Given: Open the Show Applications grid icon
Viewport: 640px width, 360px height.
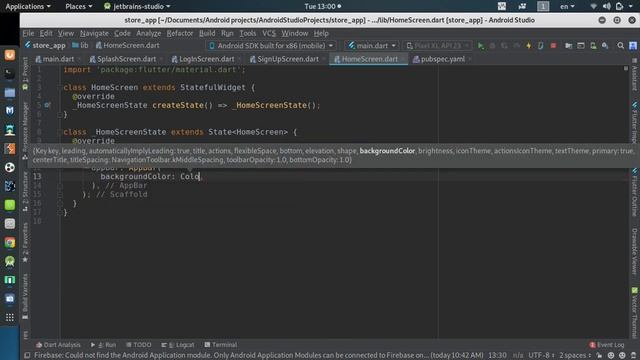Looking at the screenshot, I should pos(10,317).
